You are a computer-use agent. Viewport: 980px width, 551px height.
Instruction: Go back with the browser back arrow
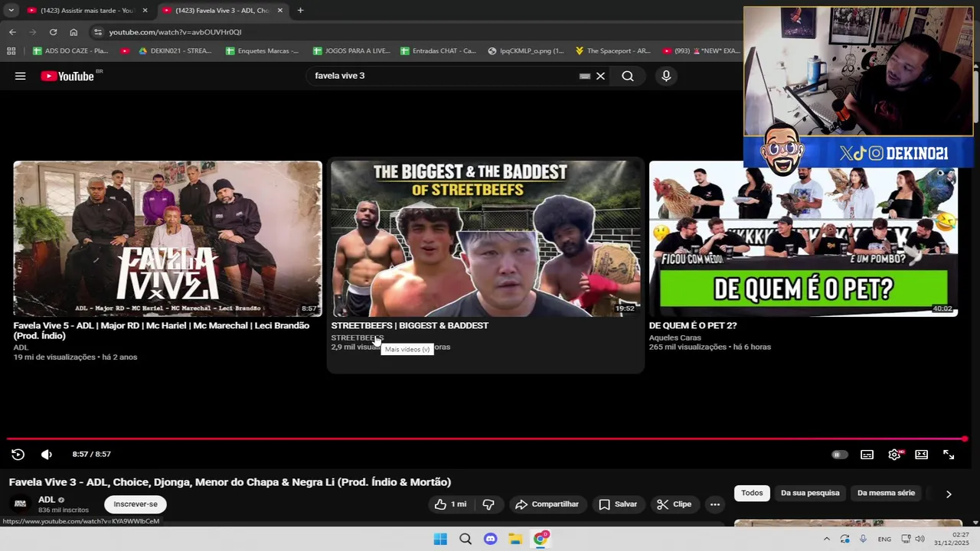point(12,32)
